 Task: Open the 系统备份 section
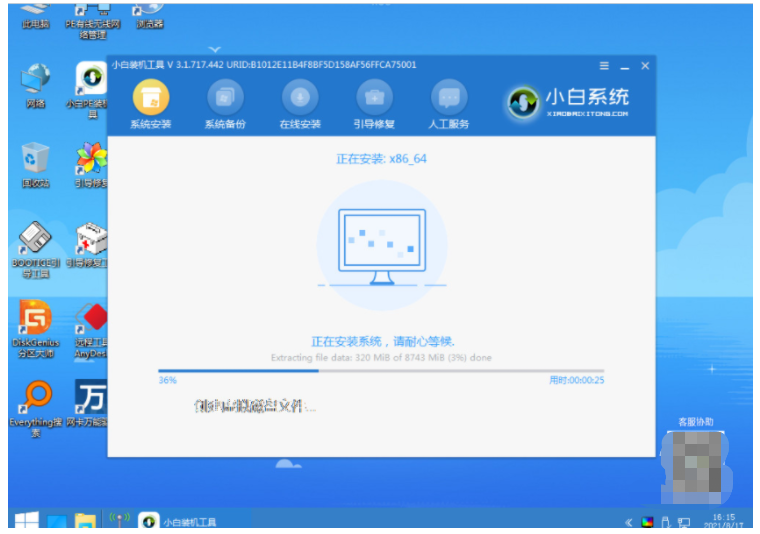(x=225, y=99)
